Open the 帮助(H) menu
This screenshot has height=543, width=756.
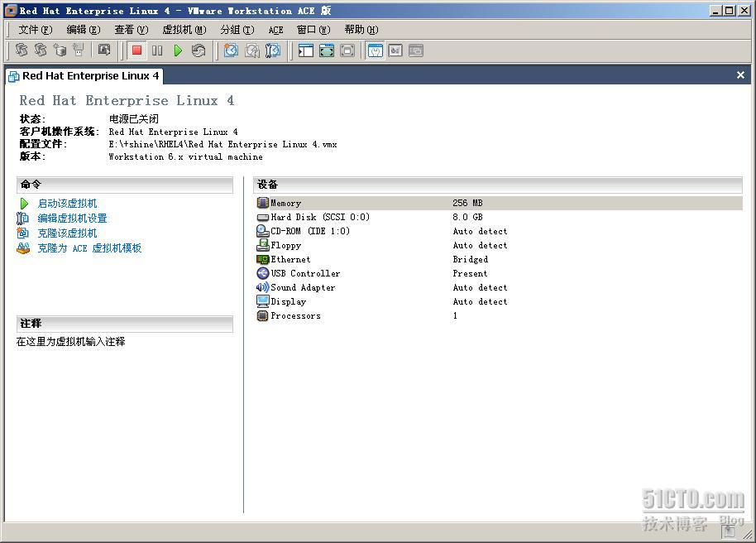point(361,30)
